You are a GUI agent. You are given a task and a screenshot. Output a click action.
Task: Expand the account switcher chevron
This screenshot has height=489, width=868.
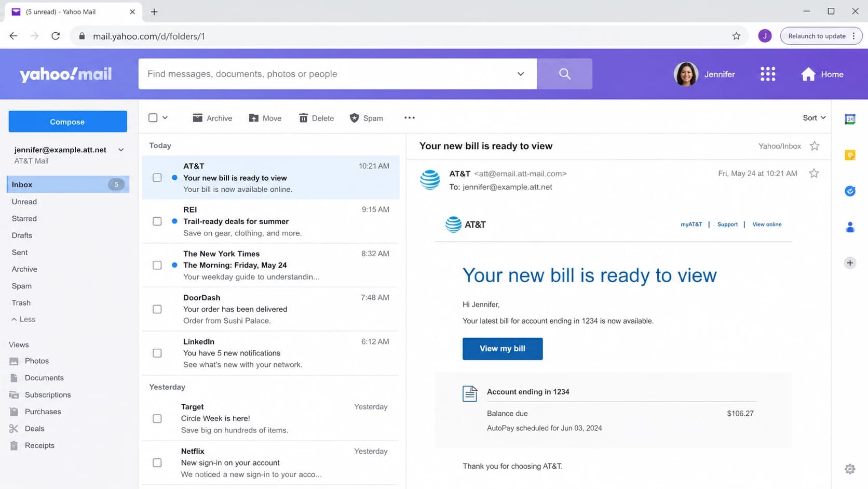(x=121, y=150)
